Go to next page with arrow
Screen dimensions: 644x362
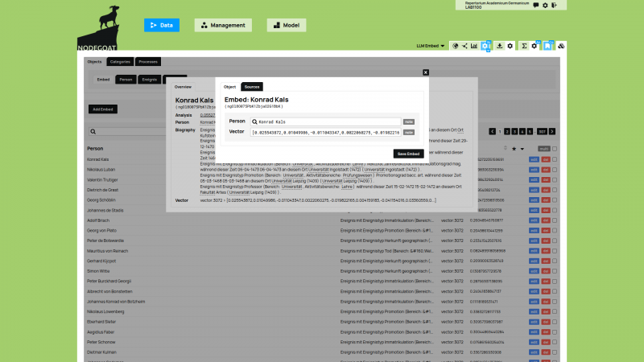[x=554, y=130]
